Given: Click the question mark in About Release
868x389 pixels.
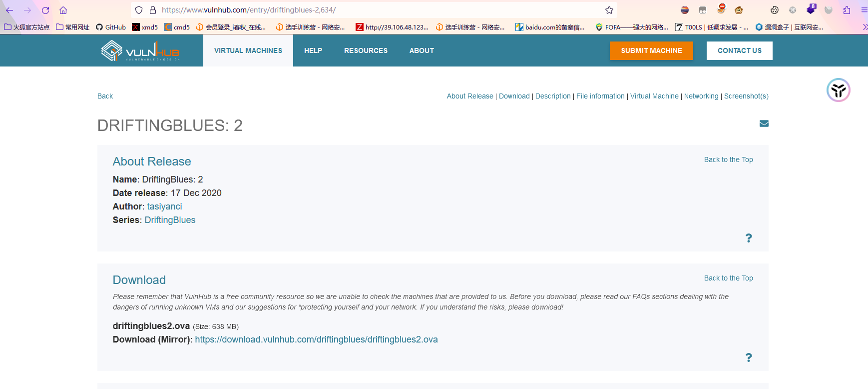Looking at the screenshot, I should [749, 238].
